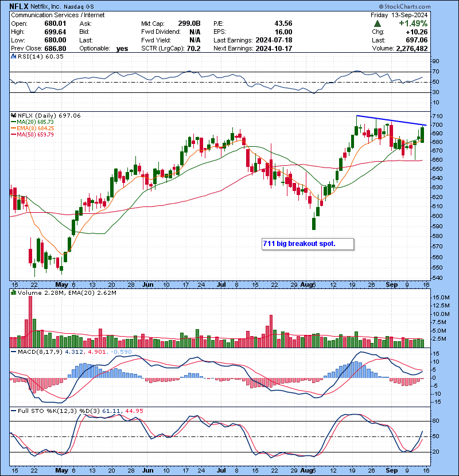Click the High value 699.64
459x476 pixels.
tap(55, 32)
